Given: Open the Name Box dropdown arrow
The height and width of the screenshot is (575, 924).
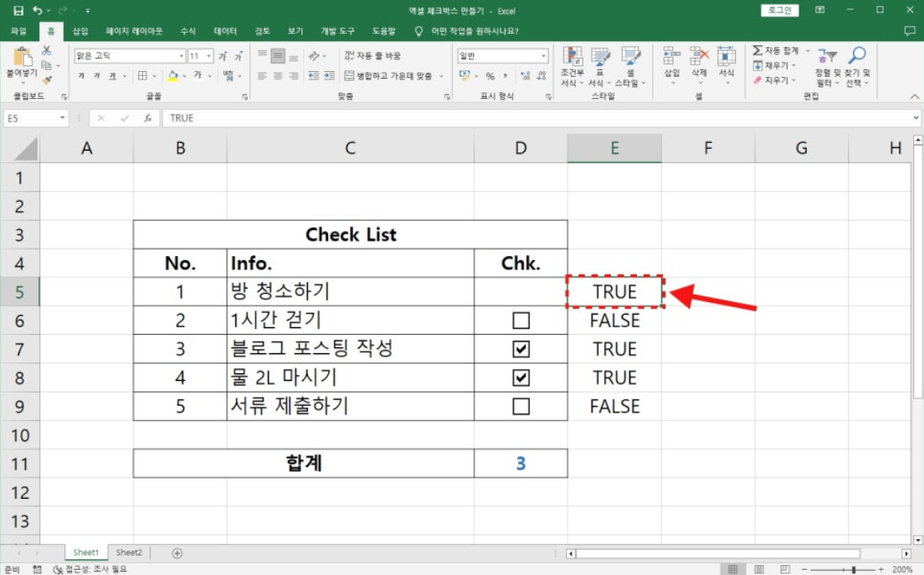Looking at the screenshot, I should [62, 119].
